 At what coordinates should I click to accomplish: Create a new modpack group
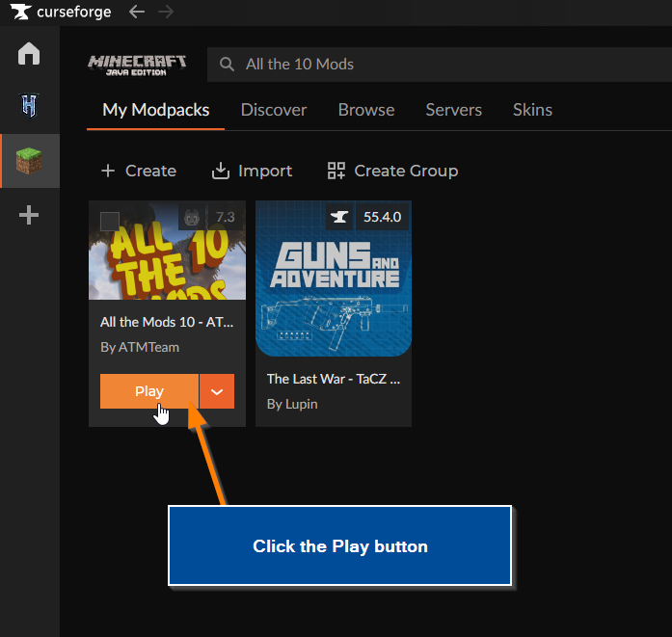392,171
